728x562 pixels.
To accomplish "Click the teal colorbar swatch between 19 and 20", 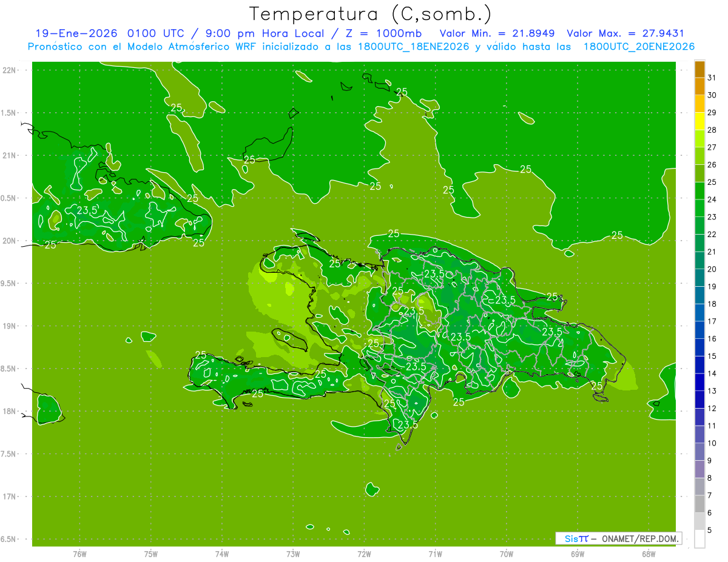I will point(699,278).
